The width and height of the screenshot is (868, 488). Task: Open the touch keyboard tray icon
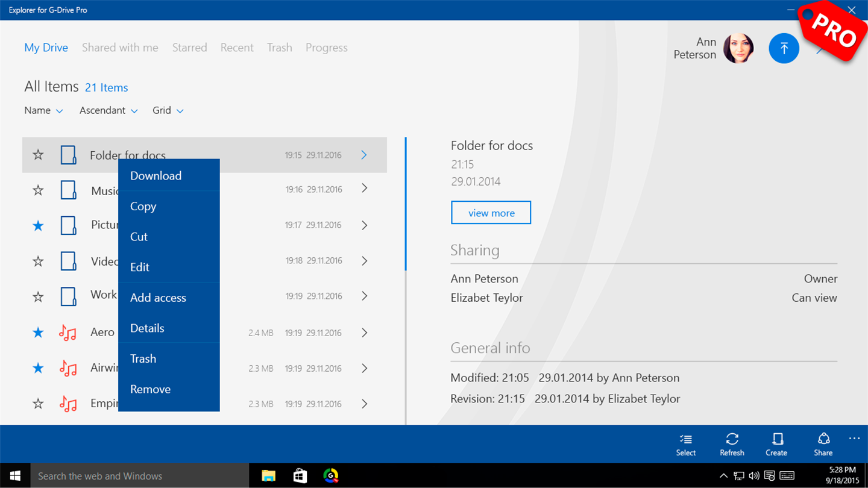tap(787, 476)
